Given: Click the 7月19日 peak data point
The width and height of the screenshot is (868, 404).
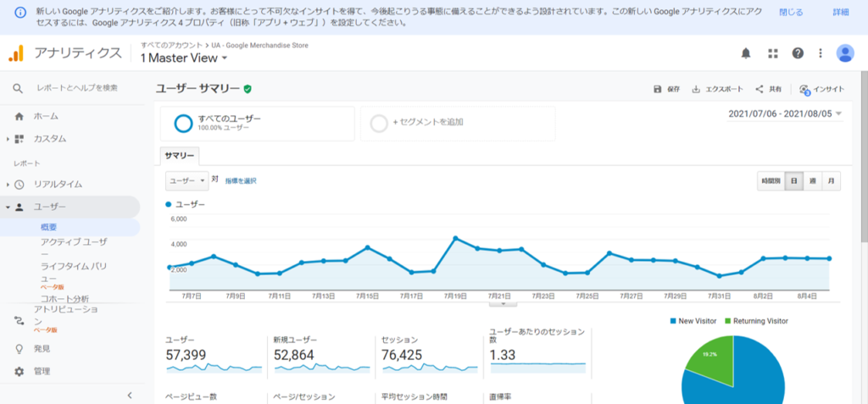Looking at the screenshot, I should pos(455,238).
